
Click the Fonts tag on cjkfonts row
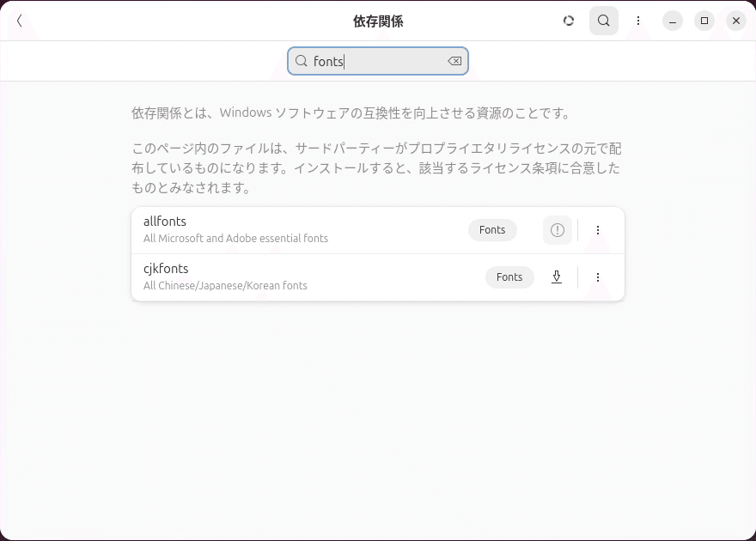coord(509,277)
